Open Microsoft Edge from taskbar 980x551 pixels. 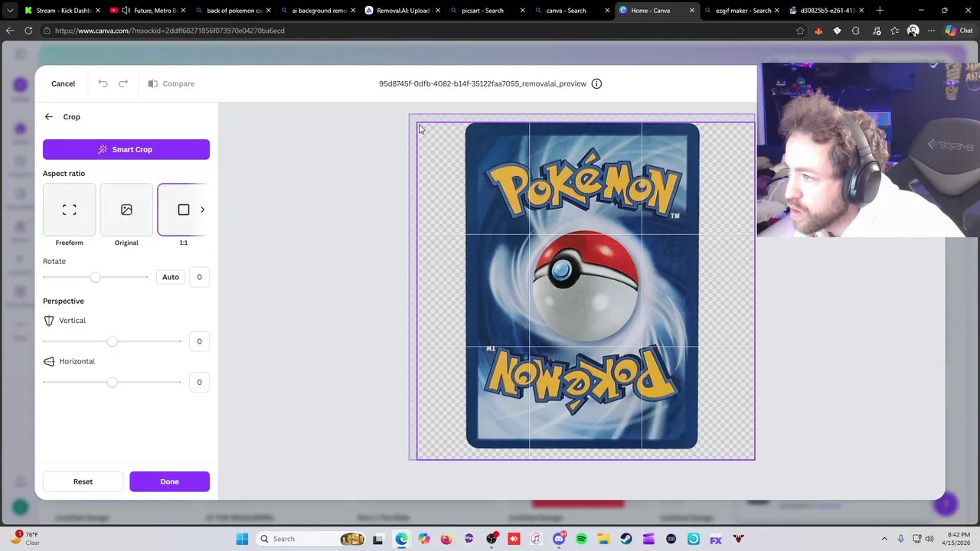(401, 539)
